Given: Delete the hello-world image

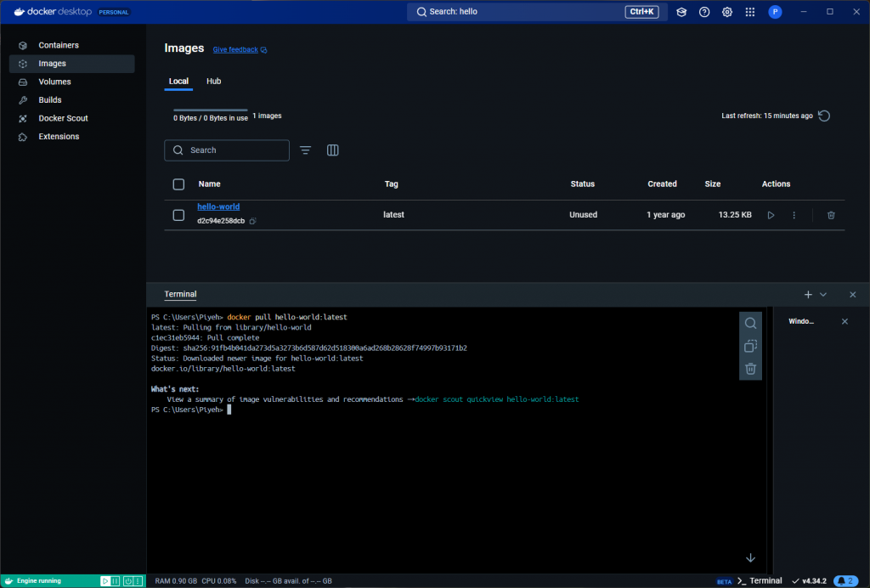Looking at the screenshot, I should point(831,215).
